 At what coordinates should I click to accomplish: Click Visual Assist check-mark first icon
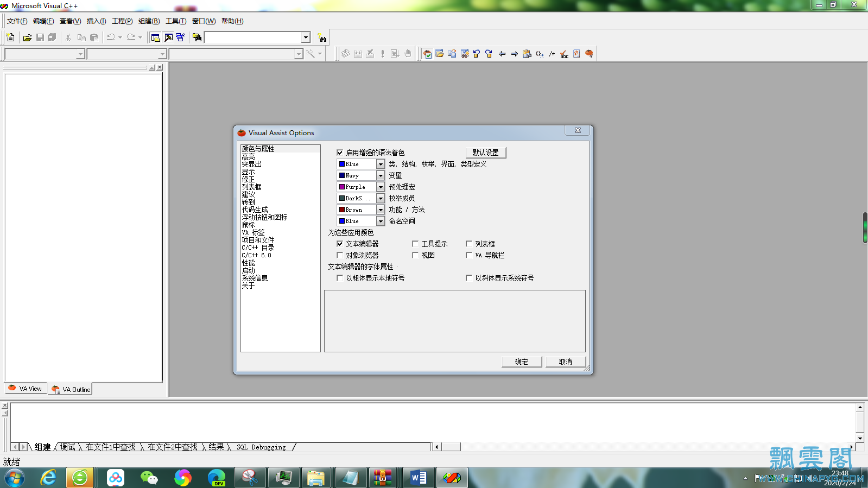pos(428,54)
